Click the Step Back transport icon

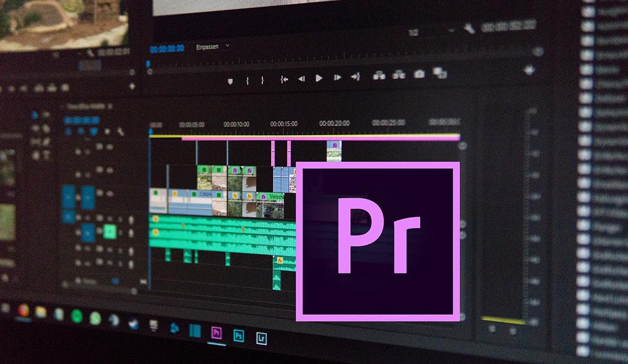301,79
